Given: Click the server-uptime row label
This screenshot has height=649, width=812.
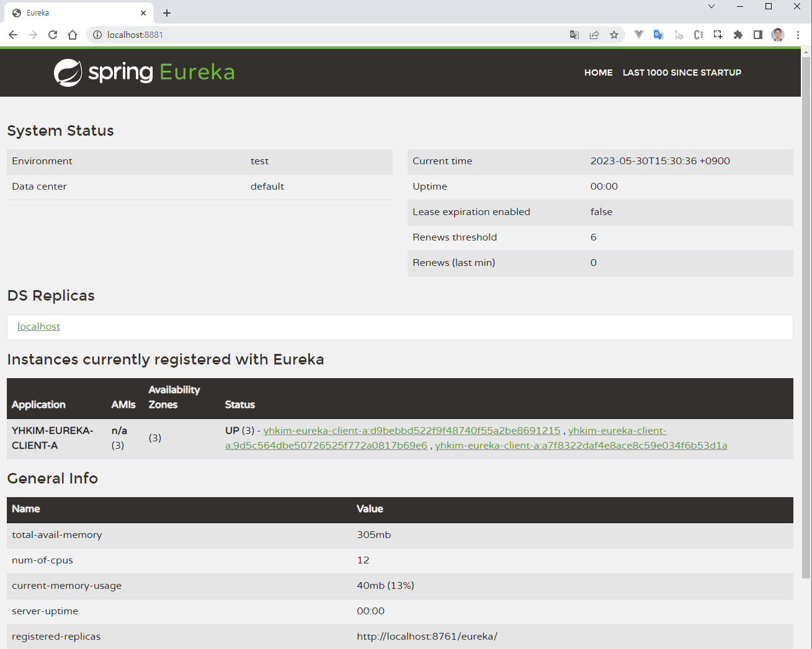Looking at the screenshot, I should pyautogui.click(x=45, y=611).
